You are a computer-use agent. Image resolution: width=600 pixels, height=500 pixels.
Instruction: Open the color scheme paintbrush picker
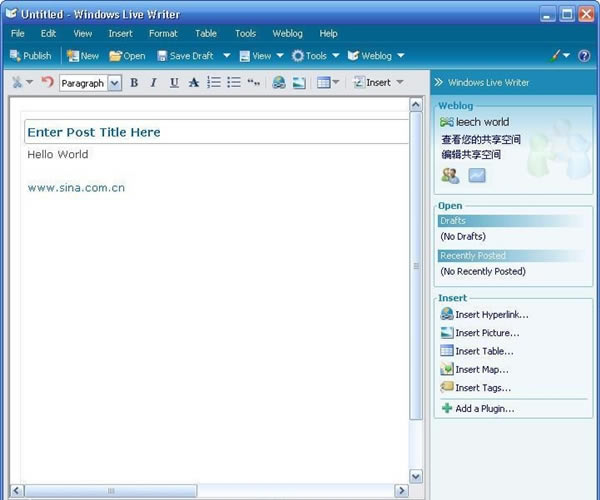click(x=560, y=56)
